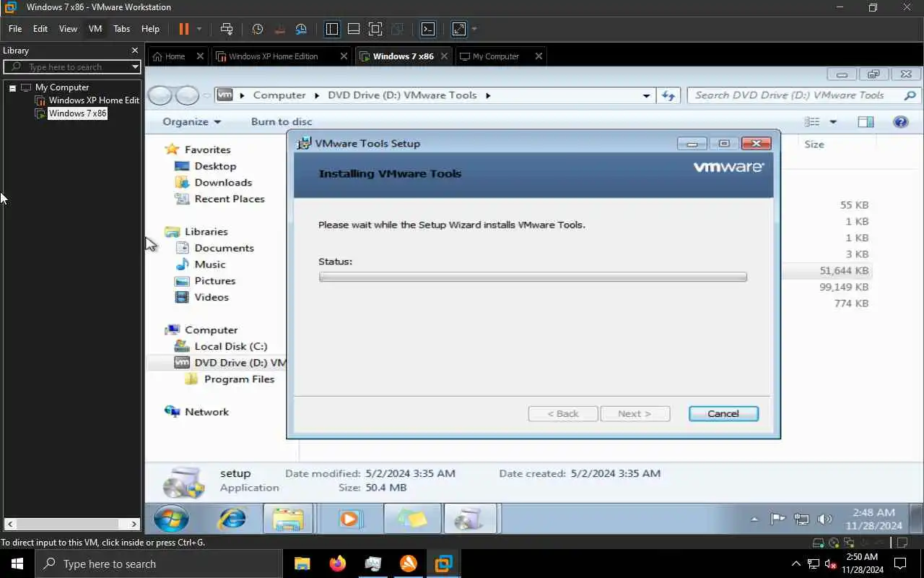Open the view options dropdown arrow
This screenshot has width=924, height=578.
[x=832, y=122]
